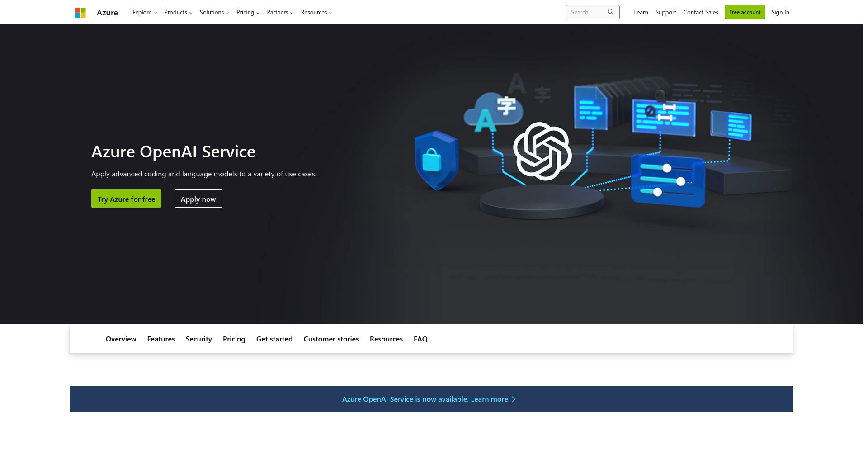The width and height of the screenshot is (868, 450).
Task: Click the search magnifier icon
Action: click(x=610, y=12)
